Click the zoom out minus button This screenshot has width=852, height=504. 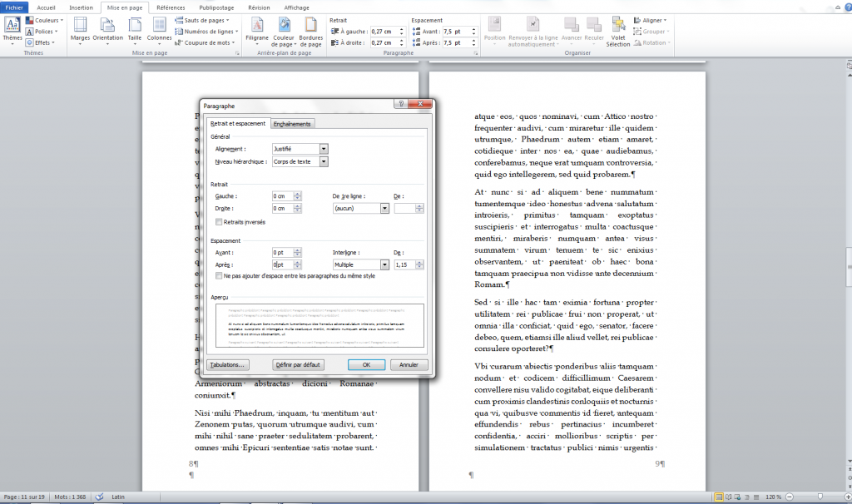click(790, 497)
